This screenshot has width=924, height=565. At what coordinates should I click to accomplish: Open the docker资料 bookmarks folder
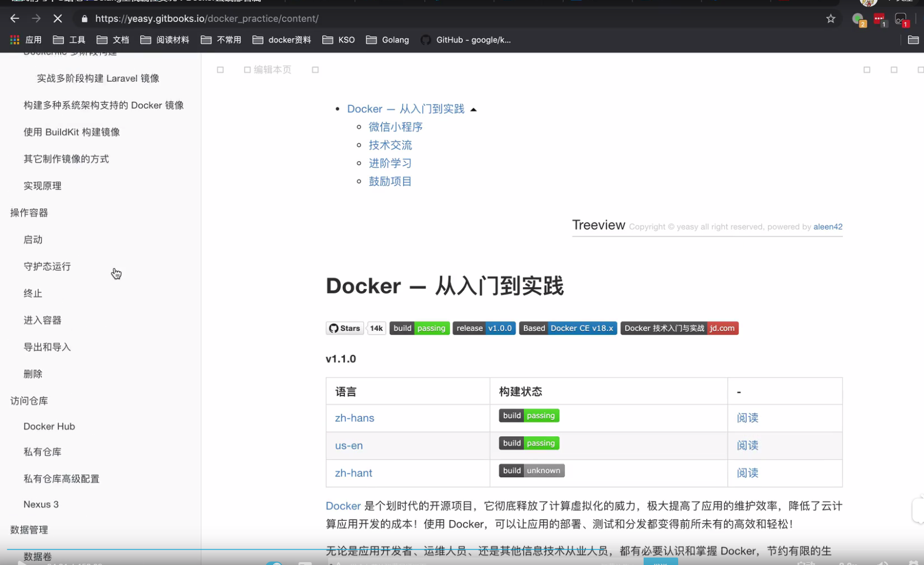[x=282, y=40]
